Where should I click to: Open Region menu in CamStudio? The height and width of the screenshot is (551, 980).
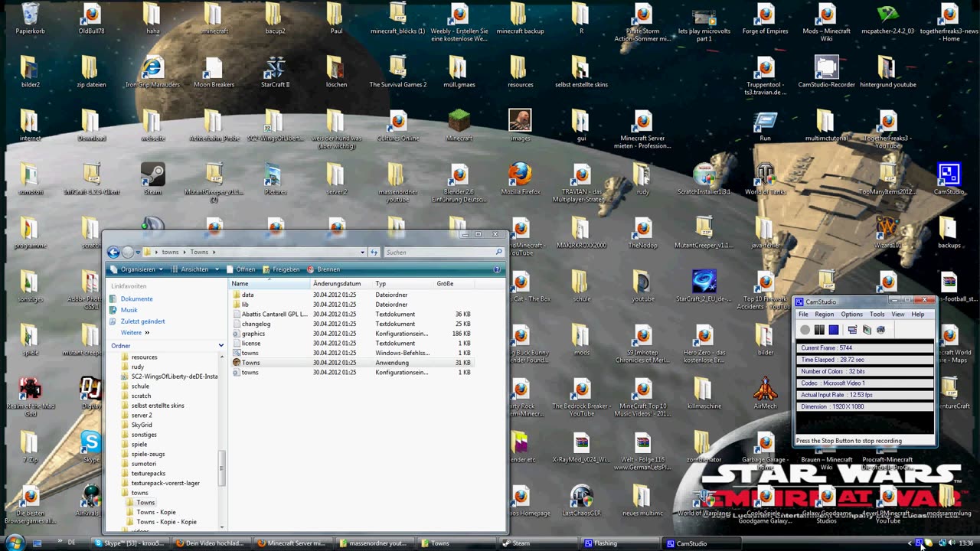click(825, 315)
